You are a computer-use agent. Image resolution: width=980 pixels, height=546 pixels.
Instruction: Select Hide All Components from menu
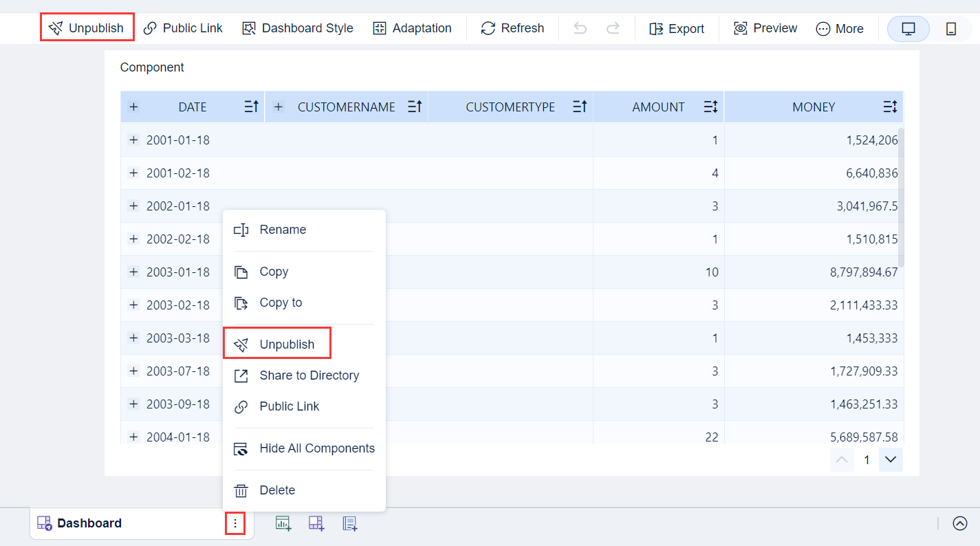[317, 448]
